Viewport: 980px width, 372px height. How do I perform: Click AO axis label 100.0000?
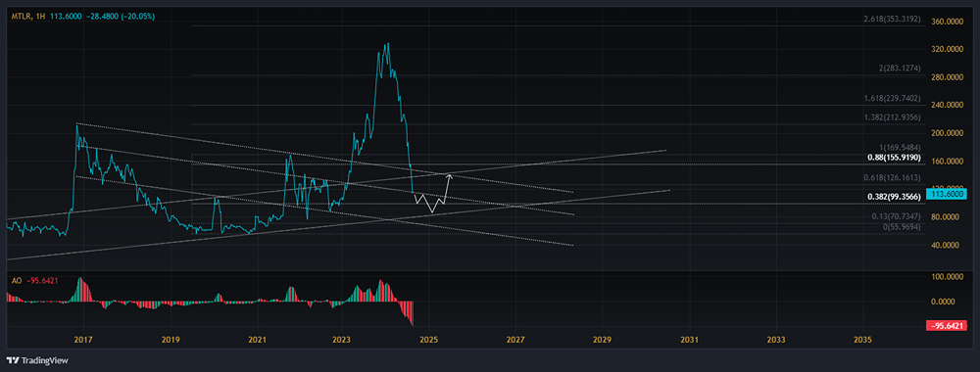click(x=948, y=276)
